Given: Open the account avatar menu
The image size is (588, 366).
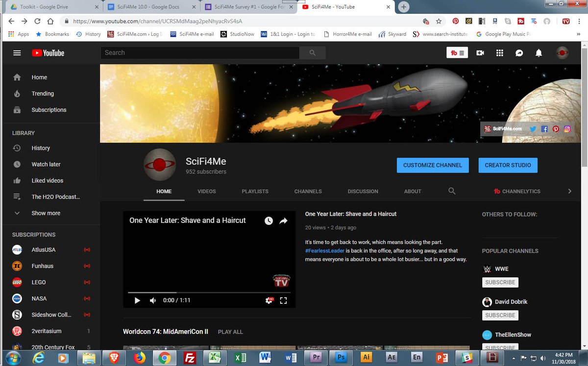Looking at the screenshot, I should tap(562, 53).
